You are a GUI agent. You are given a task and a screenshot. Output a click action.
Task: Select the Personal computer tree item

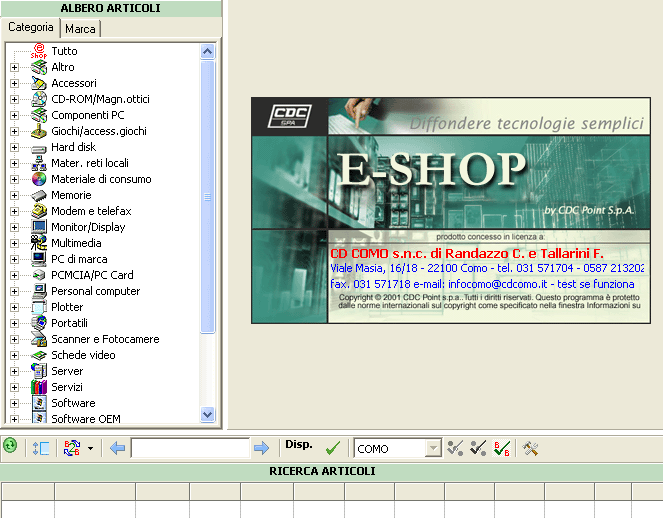[x=96, y=291]
